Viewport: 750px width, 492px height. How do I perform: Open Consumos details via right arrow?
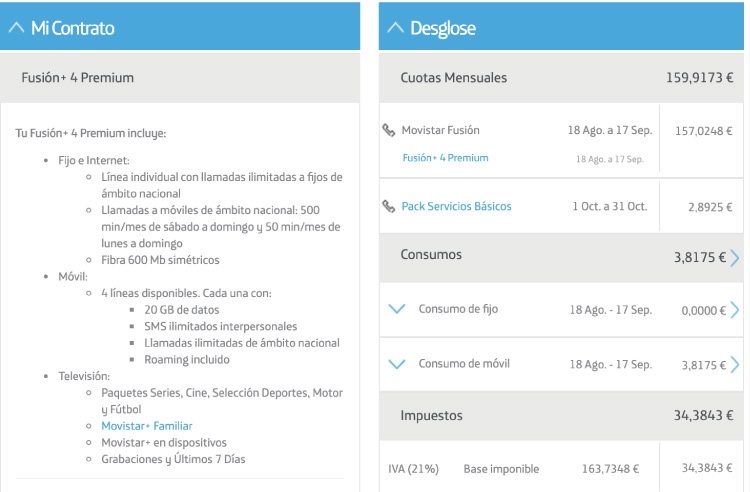pos(735,258)
